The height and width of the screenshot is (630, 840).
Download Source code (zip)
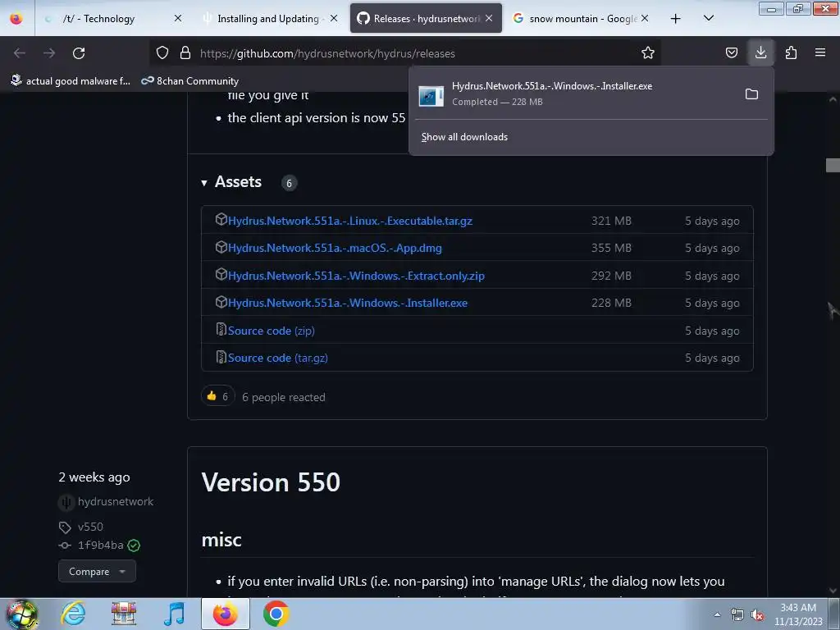(x=271, y=331)
